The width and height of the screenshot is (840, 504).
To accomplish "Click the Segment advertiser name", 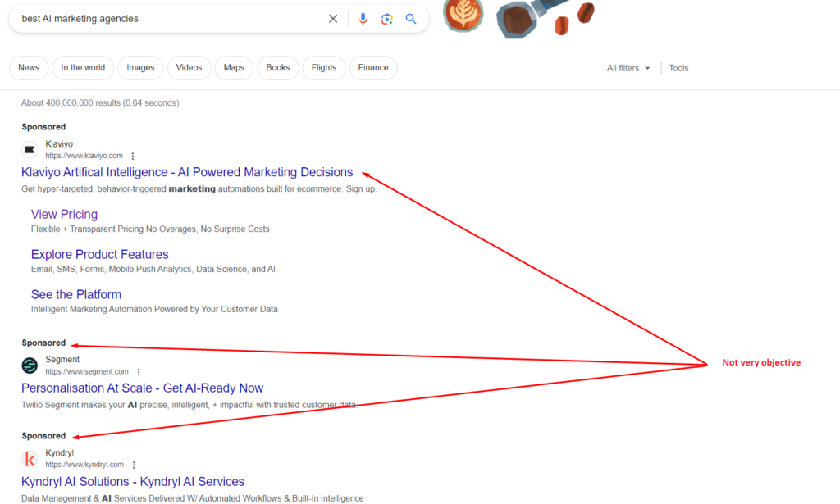I will pos(62,360).
